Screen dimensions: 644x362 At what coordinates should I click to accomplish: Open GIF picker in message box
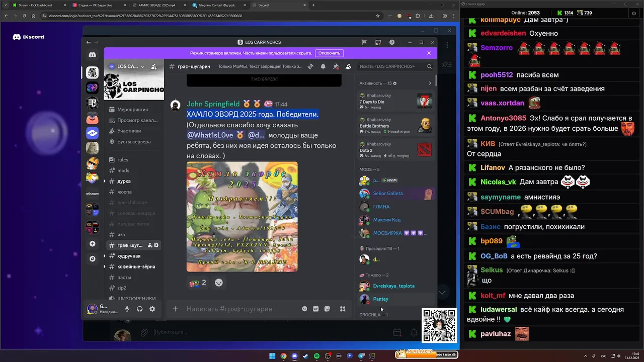tap(316, 309)
